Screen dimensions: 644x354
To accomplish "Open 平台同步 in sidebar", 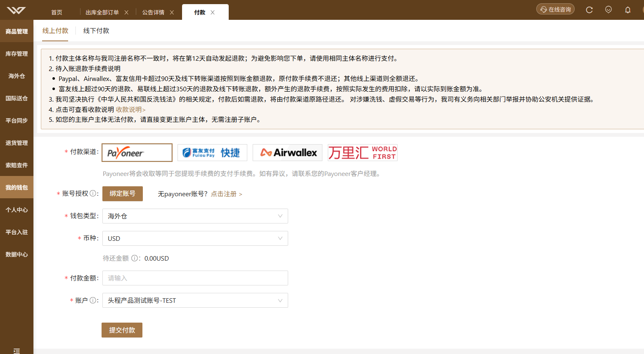I will click(17, 120).
